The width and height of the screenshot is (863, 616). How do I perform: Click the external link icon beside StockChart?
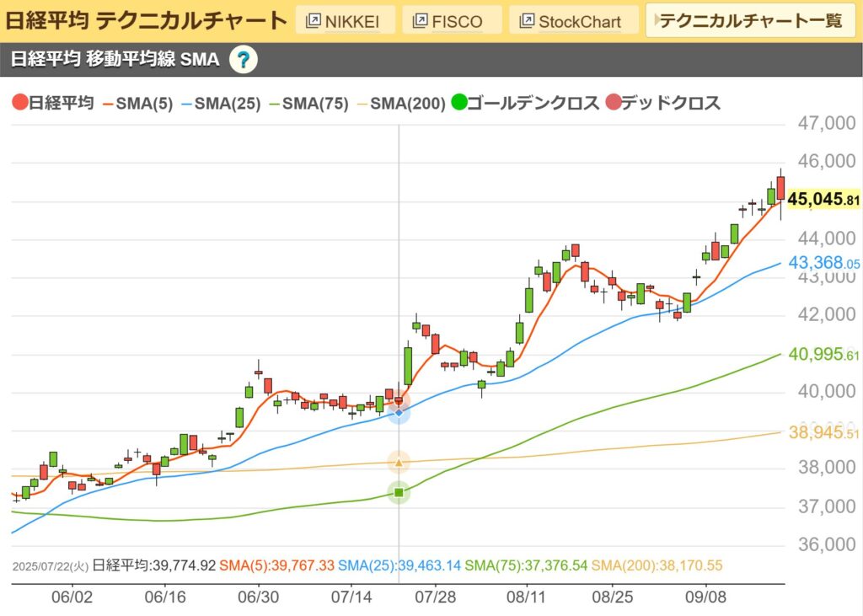pos(527,21)
